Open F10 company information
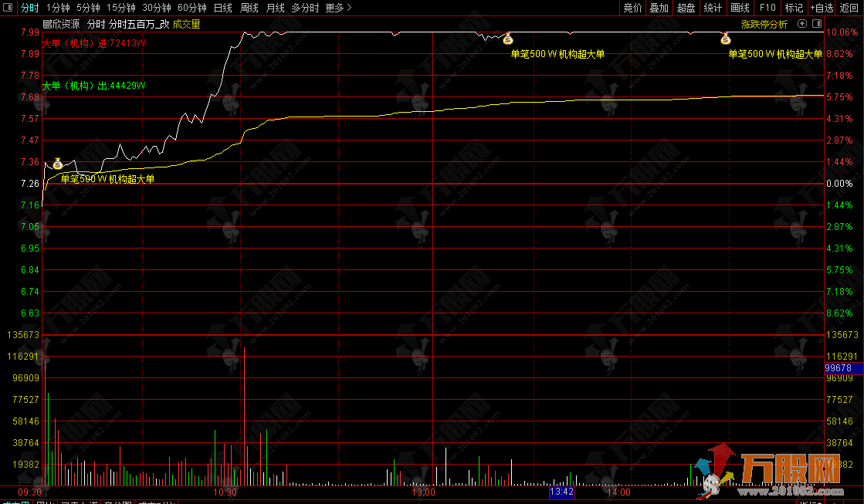The height and width of the screenshot is (504, 864). coord(767,8)
